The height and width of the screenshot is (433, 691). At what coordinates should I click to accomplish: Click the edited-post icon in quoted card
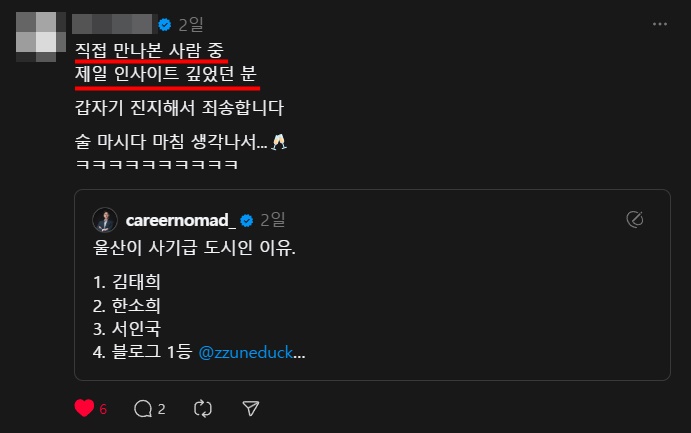[635, 219]
